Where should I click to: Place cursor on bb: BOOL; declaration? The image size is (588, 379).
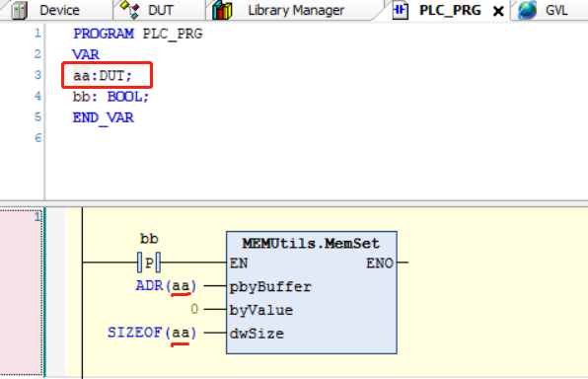(x=111, y=97)
